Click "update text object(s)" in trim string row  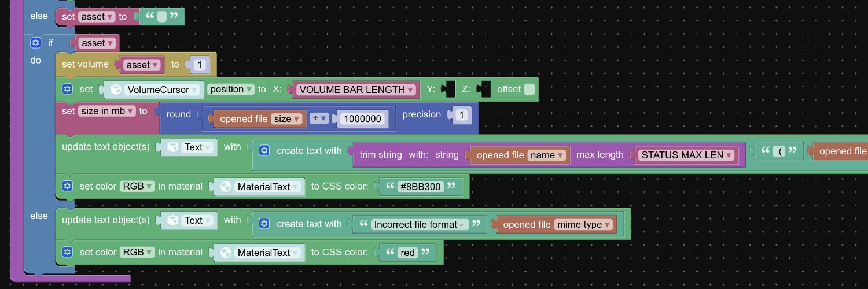(x=106, y=147)
